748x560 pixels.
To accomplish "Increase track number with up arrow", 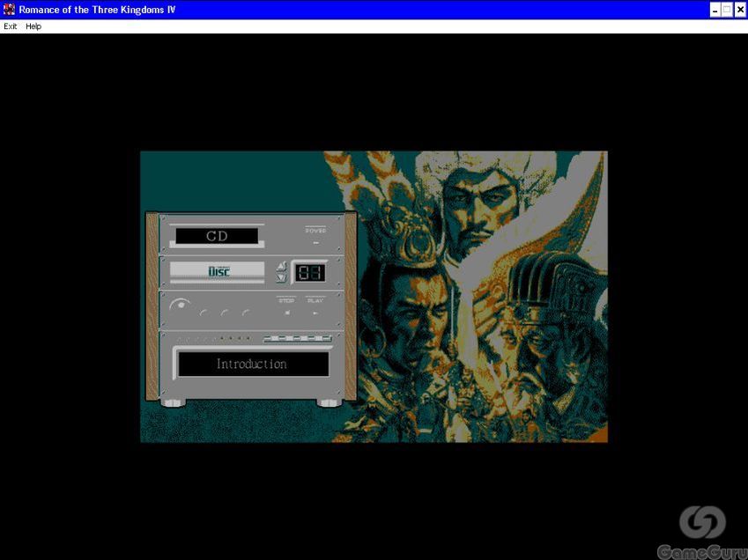I will pyautogui.click(x=281, y=267).
